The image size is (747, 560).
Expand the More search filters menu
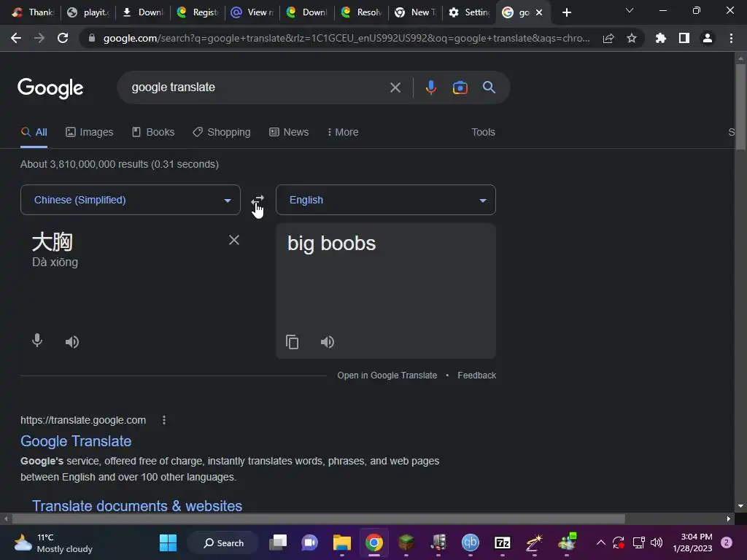[x=343, y=133]
